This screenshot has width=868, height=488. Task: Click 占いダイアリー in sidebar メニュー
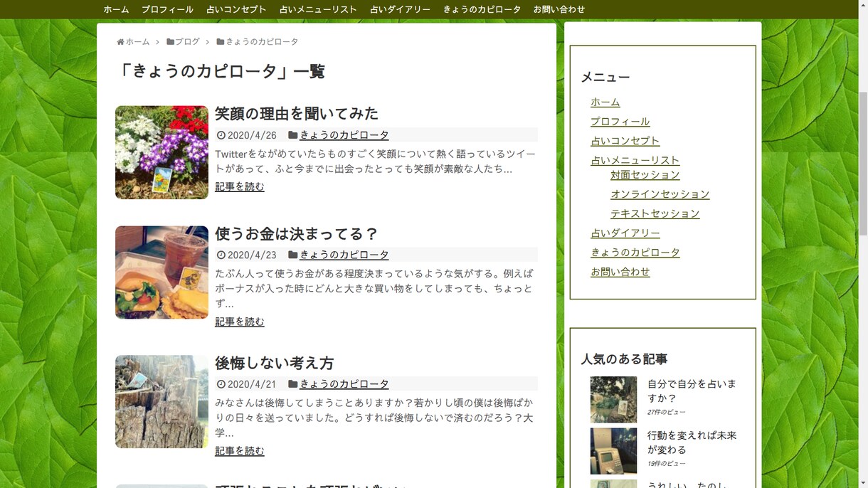pyautogui.click(x=625, y=233)
